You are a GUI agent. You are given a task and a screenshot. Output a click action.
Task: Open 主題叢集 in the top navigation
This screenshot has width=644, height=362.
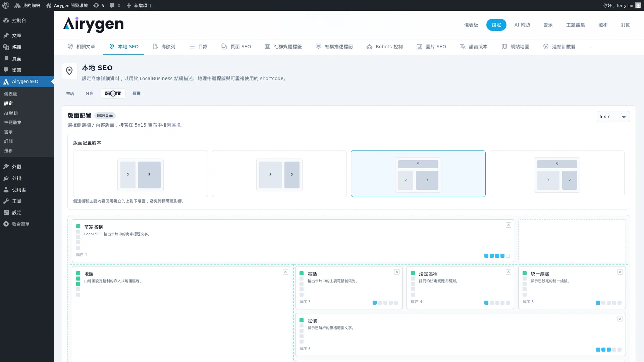click(576, 25)
